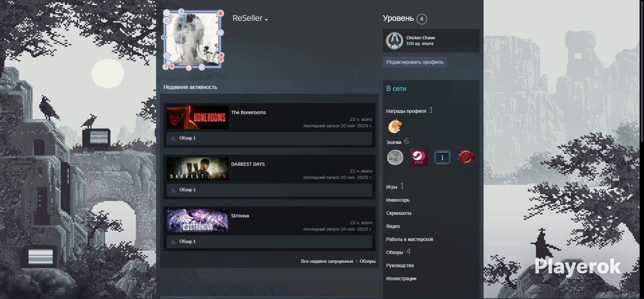This screenshot has height=299, width=644.
Task: Open the Награды профиля section link
Action: tap(406, 111)
